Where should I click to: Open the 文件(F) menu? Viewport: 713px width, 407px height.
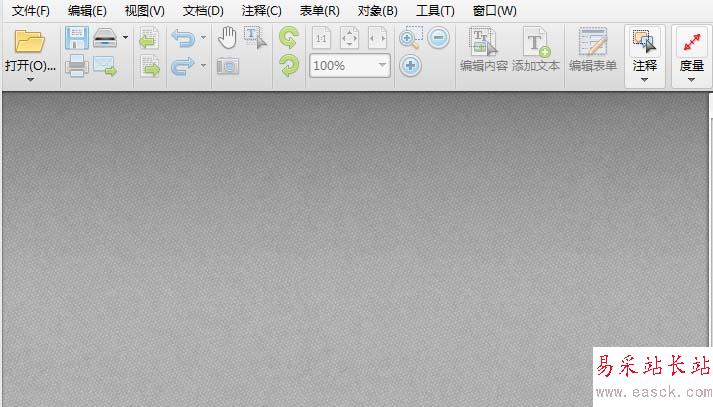click(x=30, y=10)
